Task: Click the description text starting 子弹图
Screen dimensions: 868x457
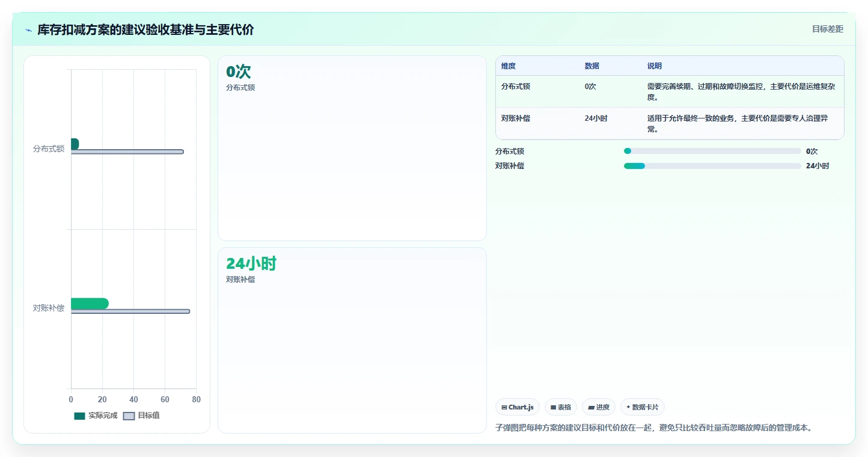Action: 654,428
